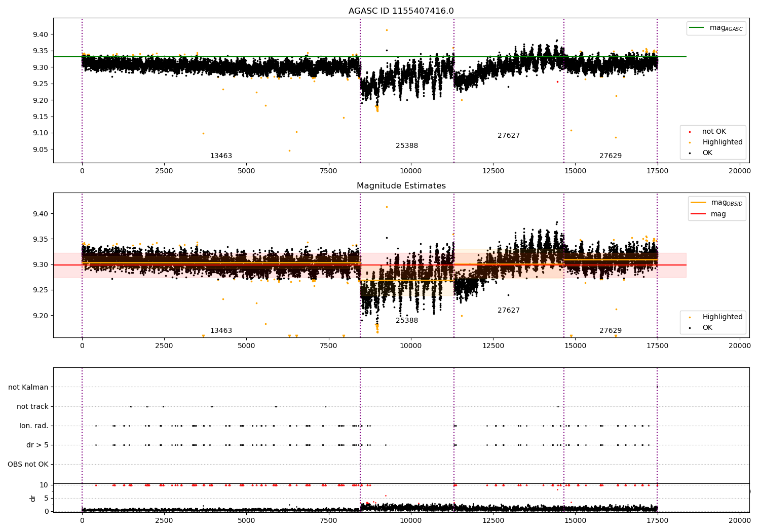
Task: Click the 'OBS not OK' row label
Action: (x=28, y=464)
